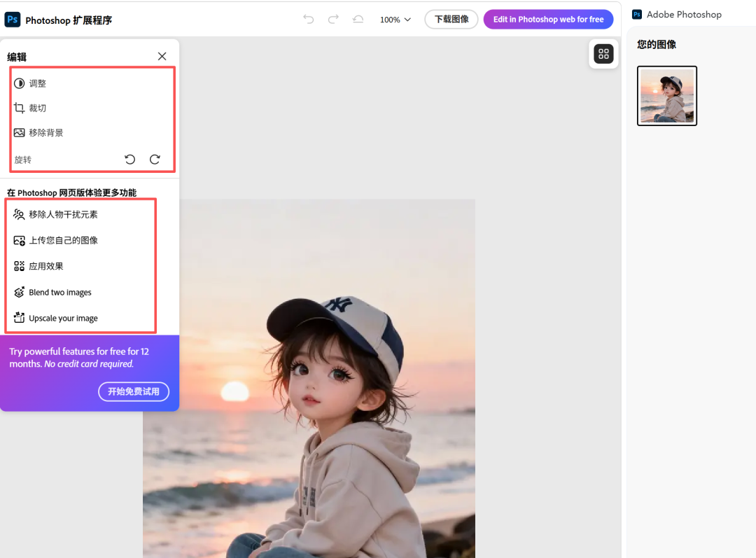This screenshot has width=756, height=558.
Task: Click the 移除背景 (Remove Background) icon
Action: click(20, 132)
